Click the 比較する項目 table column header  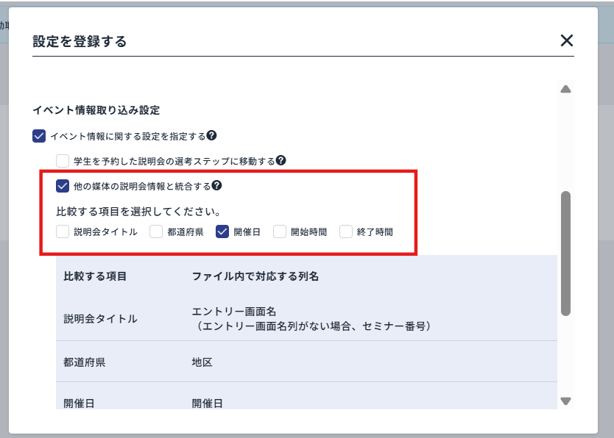pyautogui.click(x=101, y=275)
